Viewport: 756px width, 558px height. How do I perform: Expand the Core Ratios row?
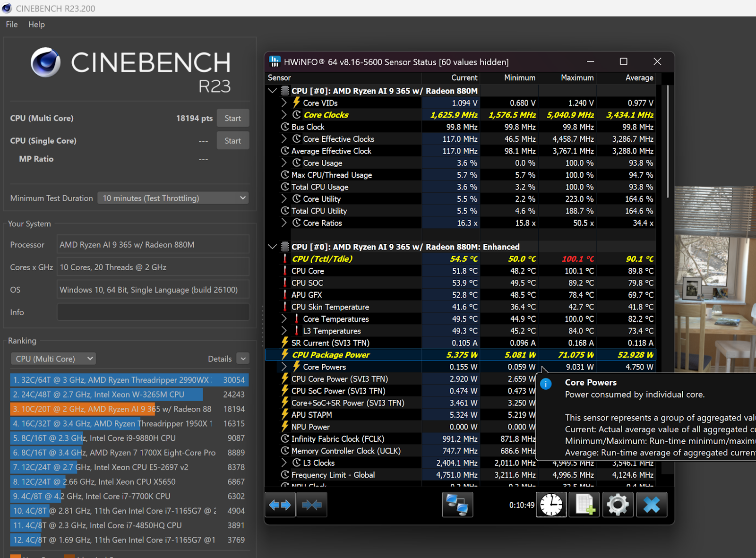(x=284, y=223)
